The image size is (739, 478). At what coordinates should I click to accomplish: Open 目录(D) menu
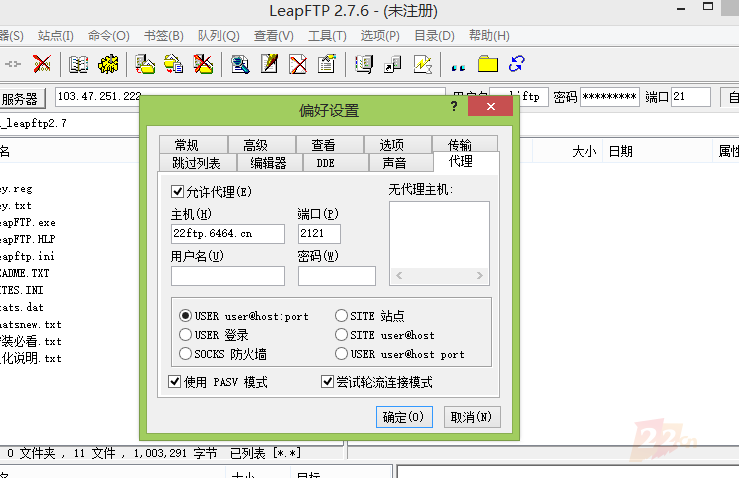(434, 36)
